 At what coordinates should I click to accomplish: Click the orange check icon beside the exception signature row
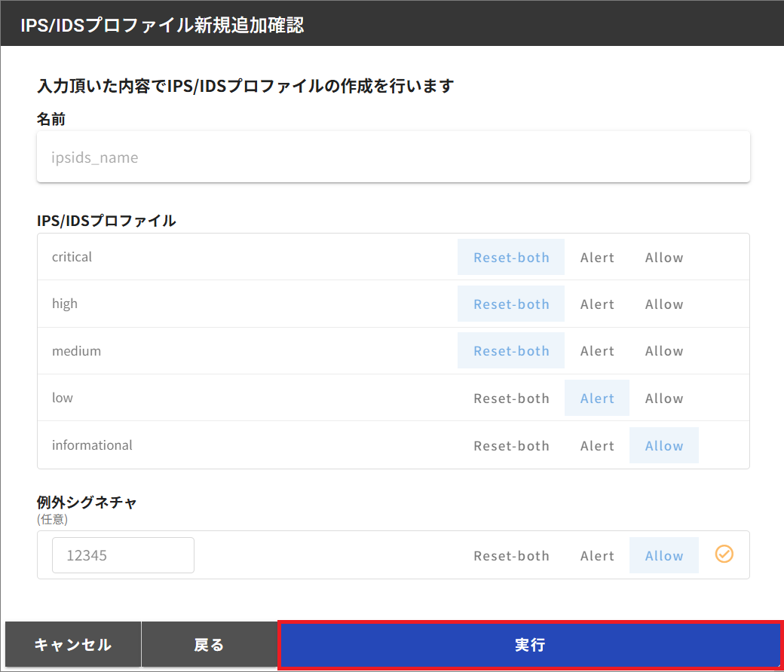coord(724,554)
